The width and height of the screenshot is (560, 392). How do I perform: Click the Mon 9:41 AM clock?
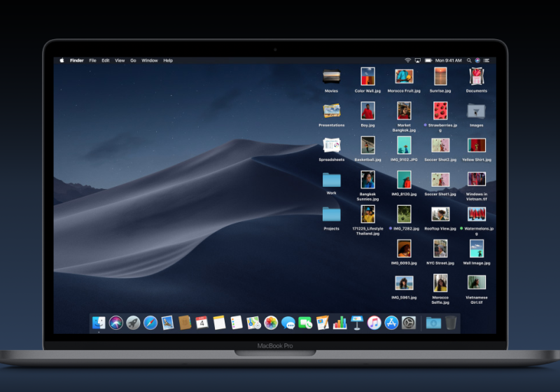tap(448, 60)
